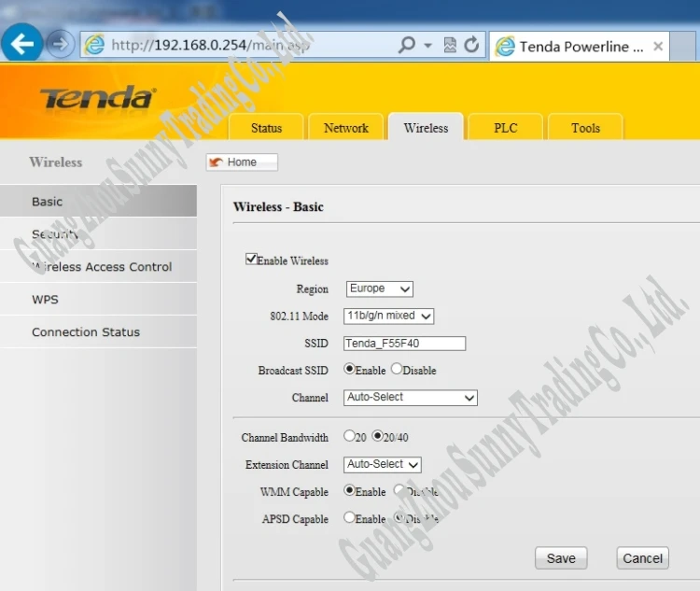
Task: Open the 802.11 Mode dropdown
Action: click(x=388, y=316)
